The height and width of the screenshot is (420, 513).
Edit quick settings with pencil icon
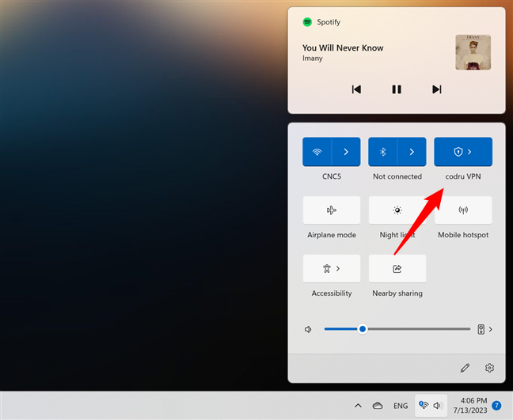coord(465,368)
